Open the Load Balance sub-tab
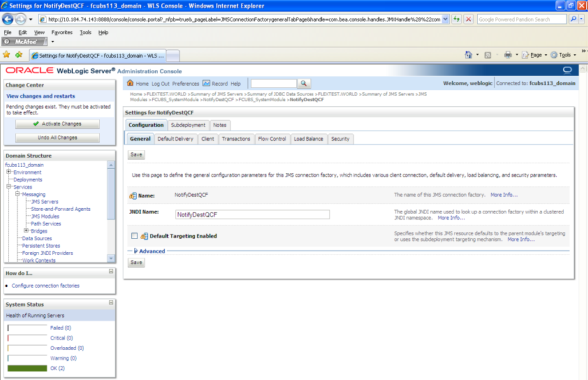588x380 pixels. [308, 138]
